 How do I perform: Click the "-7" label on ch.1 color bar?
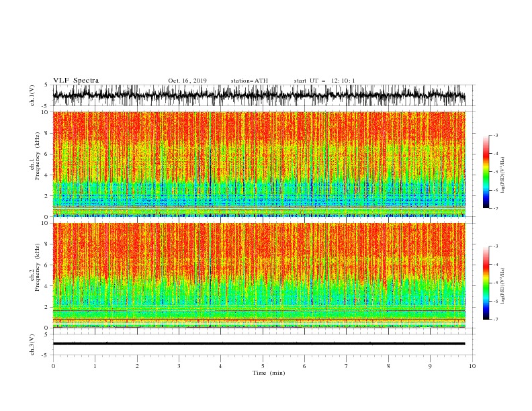(495, 208)
